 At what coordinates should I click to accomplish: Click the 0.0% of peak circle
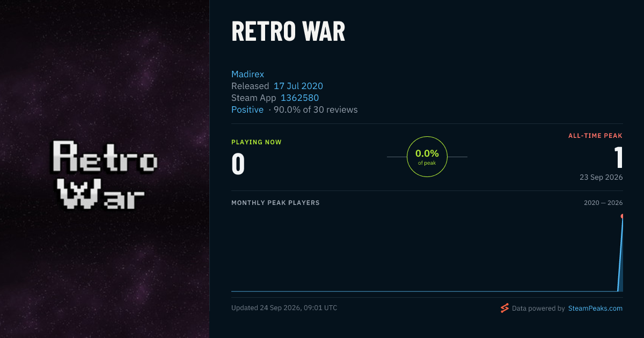(x=427, y=157)
